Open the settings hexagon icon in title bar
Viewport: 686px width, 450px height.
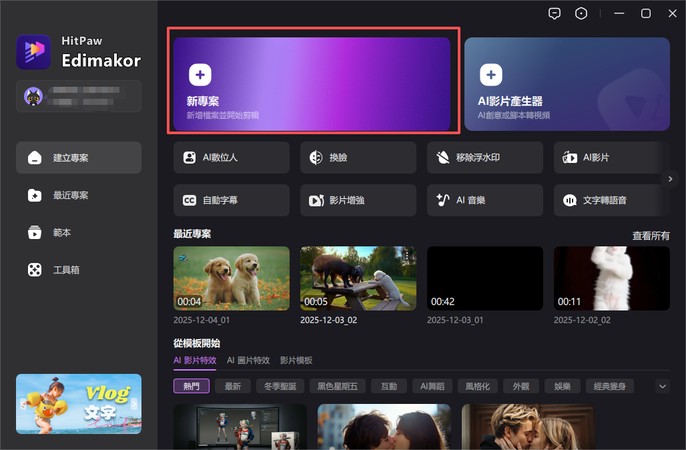click(581, 14)
